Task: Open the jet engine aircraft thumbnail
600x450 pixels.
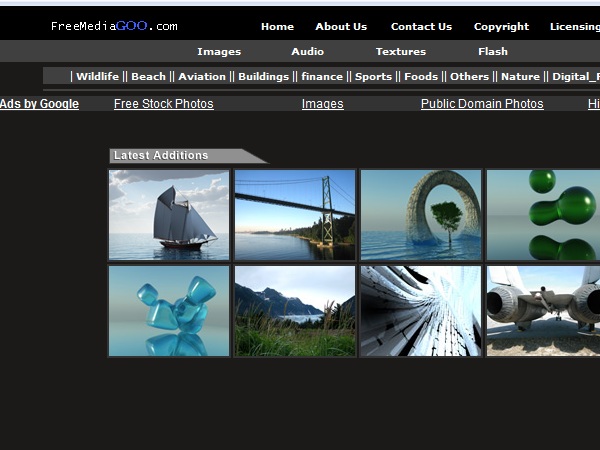Action: [x=543, y=311]
